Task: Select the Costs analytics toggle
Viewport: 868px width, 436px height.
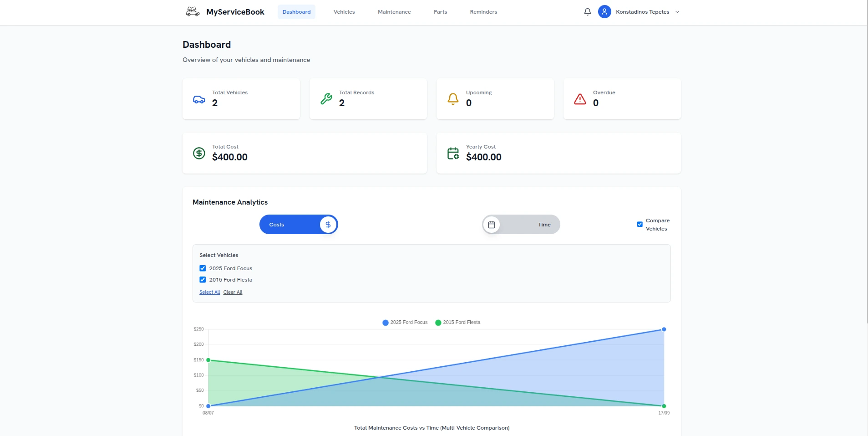Action: click(x=299, y=225)
